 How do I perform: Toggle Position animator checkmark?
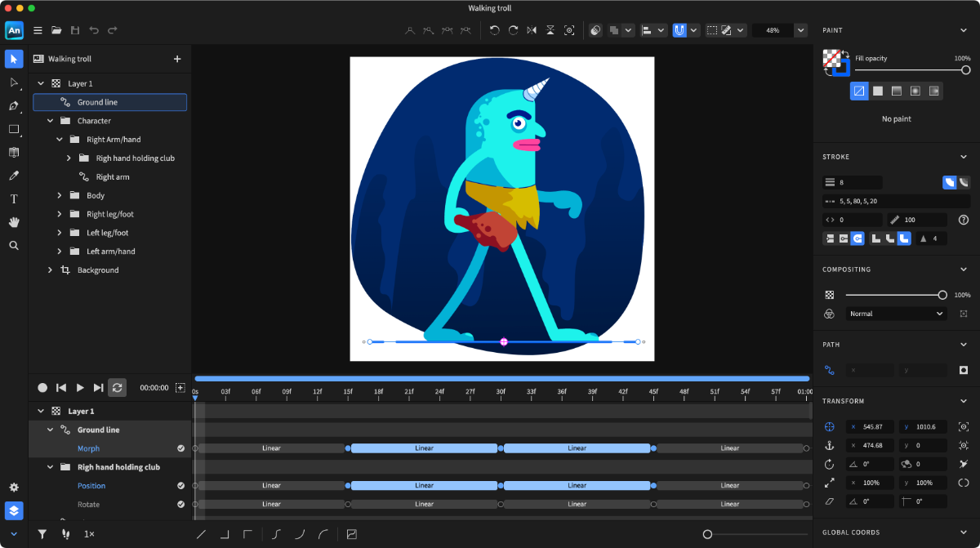[x=181, y=486]
